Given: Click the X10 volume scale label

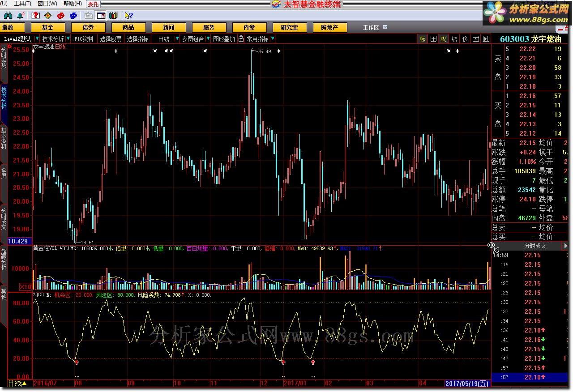Looking at the screenshot, I should (x=25, y=286).
